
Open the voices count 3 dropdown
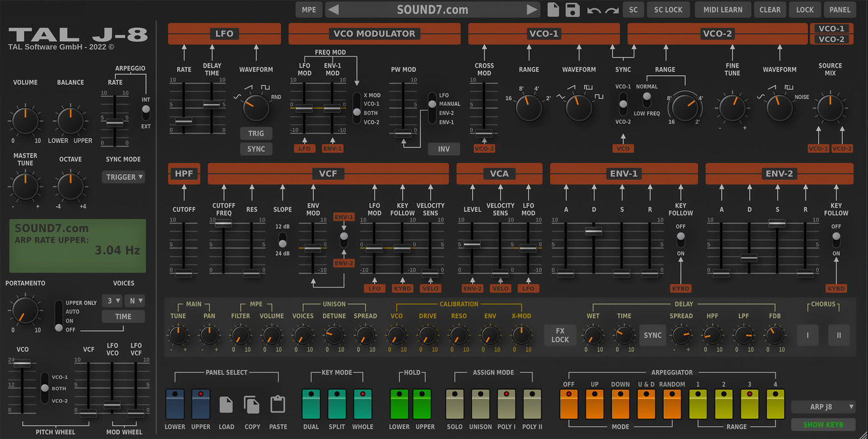[x=111, y=301]
